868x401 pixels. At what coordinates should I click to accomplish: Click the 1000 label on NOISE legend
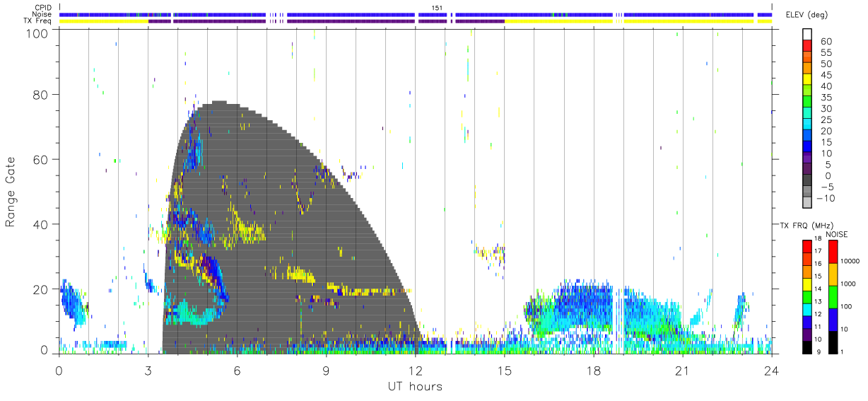(x=848, y=284)
